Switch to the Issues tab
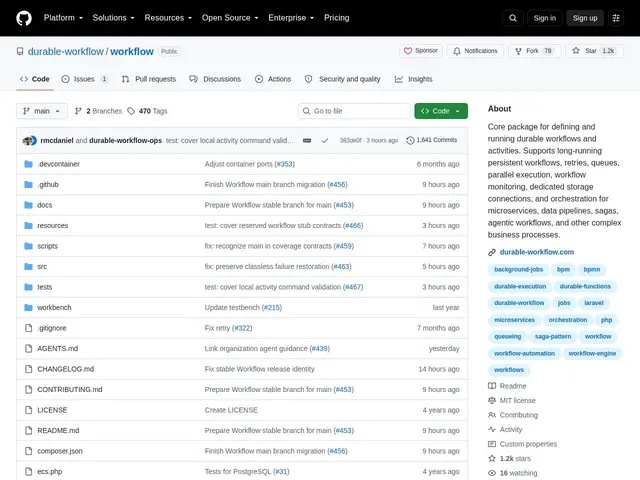640x480 pixels. pyautogui.click(x=85, y=79)
